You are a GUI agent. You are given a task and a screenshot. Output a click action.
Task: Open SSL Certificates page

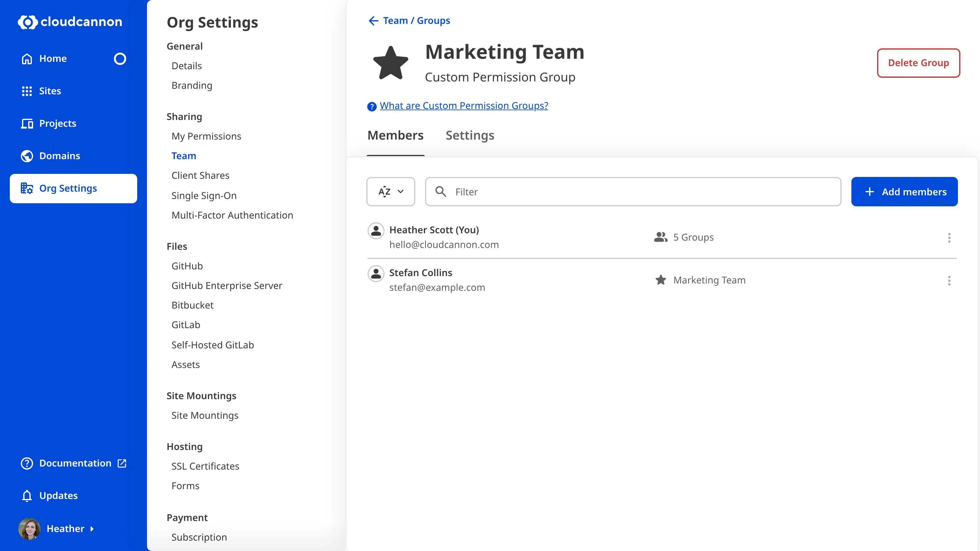205,466
